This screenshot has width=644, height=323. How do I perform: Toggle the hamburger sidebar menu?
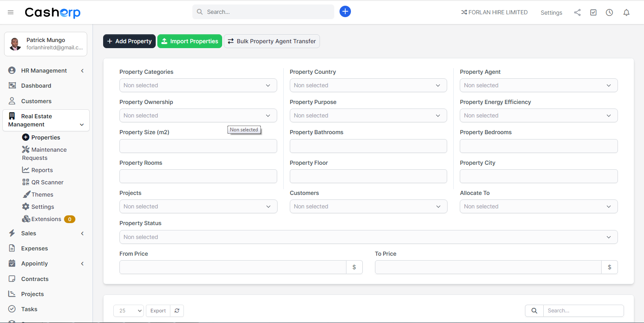tap(11, 12)
